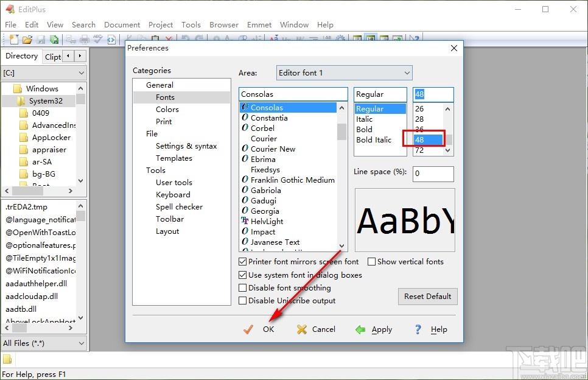Open the Area dropdown showing Editor font 1
The image size is (588, 380).
(x=345, y=73)
